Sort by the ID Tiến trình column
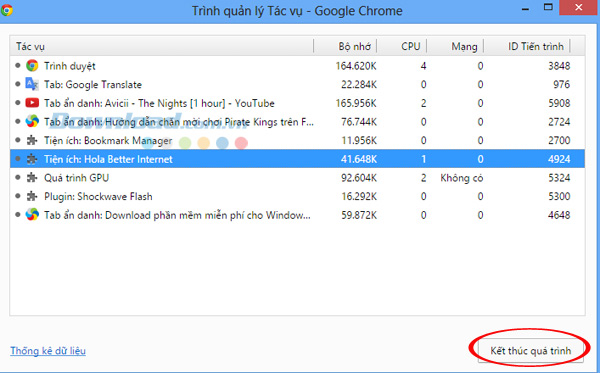Screen dimensions: 600x373 (527, 46)
